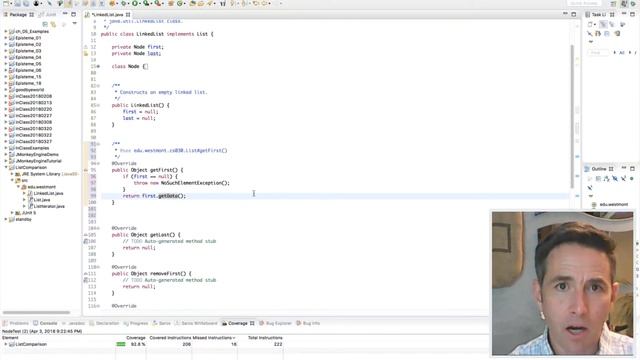Click the Coverage run toolbar icon
The width and height of the screenshot is (640, 360).
coord(146,3)
